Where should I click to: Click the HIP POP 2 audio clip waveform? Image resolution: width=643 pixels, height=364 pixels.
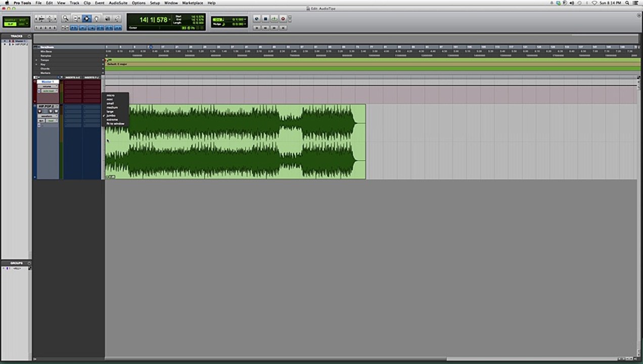pos(235,142)
